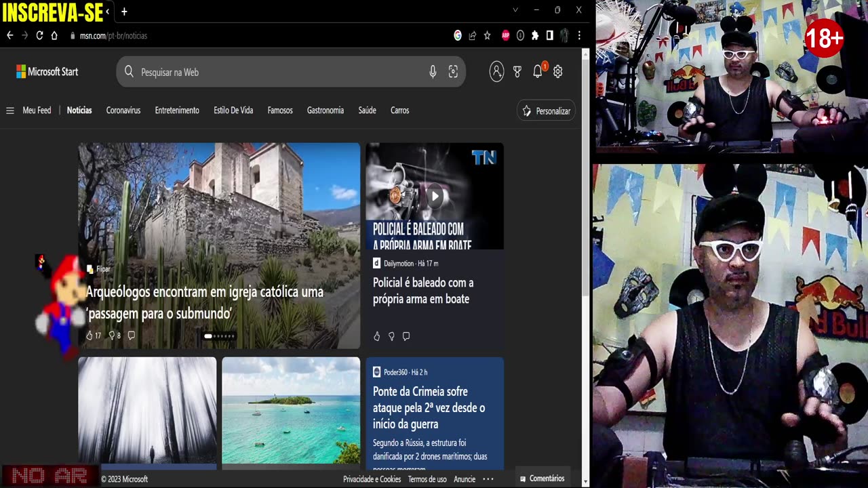This screenshot has height=488, width=868.
Task: Like the Policial article thumbs up
Action: [377, 336]
